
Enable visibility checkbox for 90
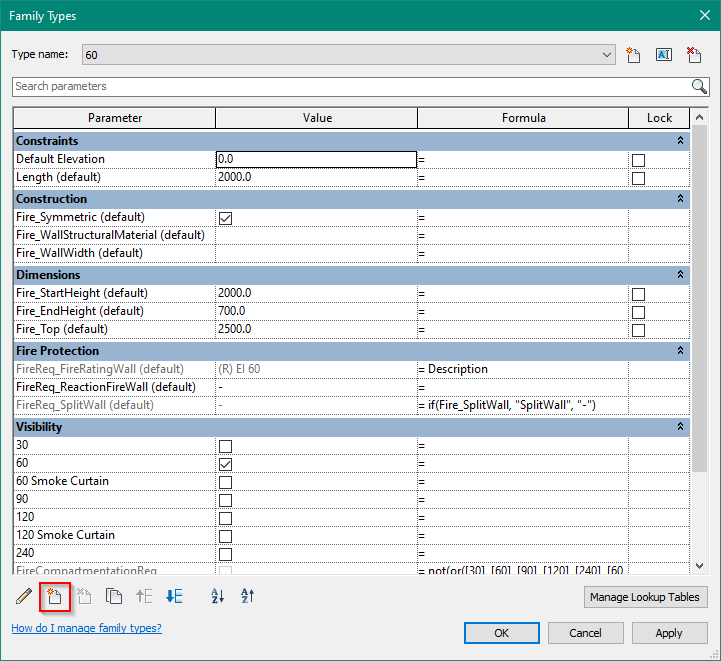tap(225, 500)
